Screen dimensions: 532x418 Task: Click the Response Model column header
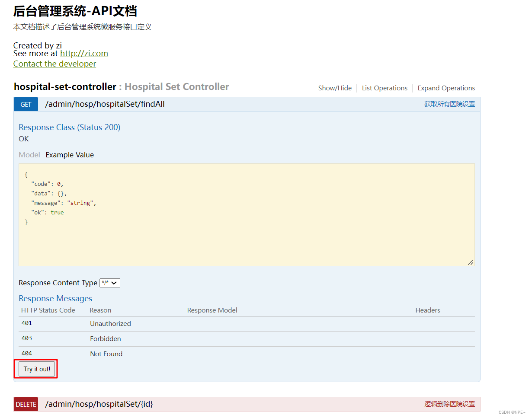(212, 310)
